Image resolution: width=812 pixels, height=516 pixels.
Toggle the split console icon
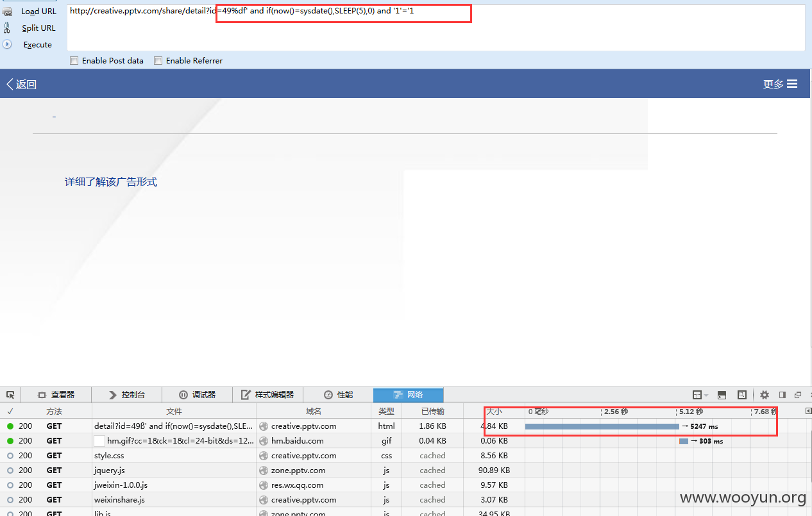(x=722, y=395)
